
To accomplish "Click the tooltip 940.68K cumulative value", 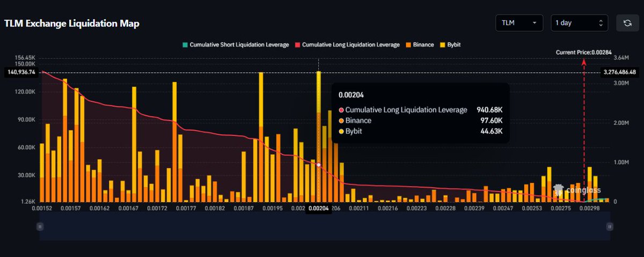I will pos(489,110).
